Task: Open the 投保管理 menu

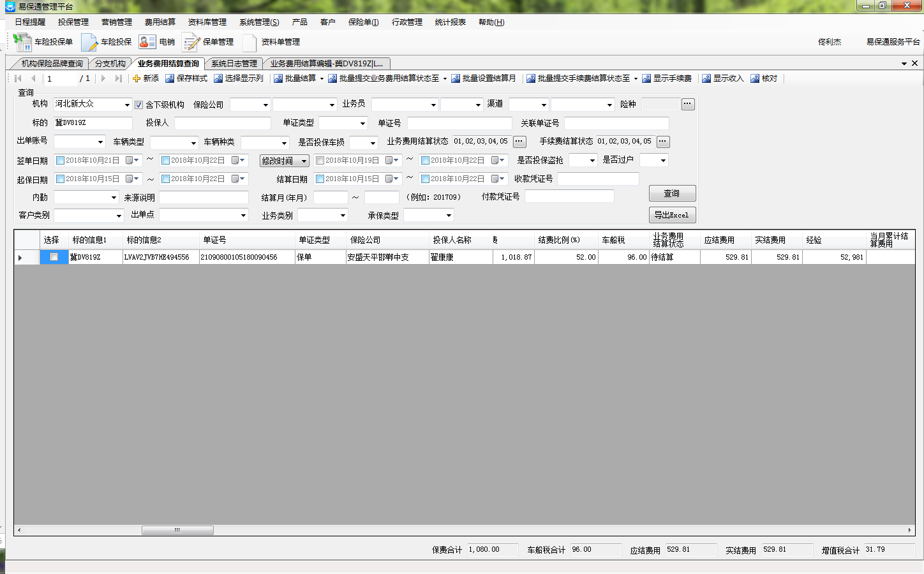Action: click(73, 22)
